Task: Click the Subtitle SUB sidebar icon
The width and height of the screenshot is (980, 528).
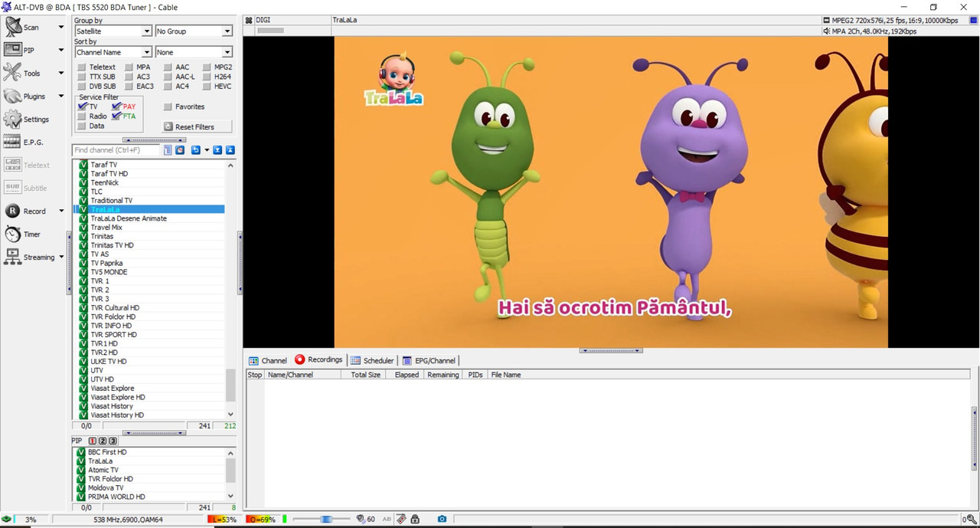Action: (x=12, y=188)
